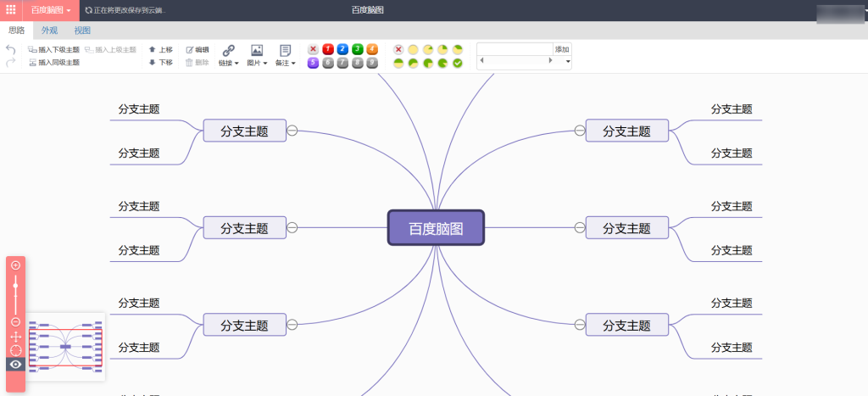Collapse the lower-left 分支主题 branch circle
Viewport: 868px width, 396px height.
(292, 325)
